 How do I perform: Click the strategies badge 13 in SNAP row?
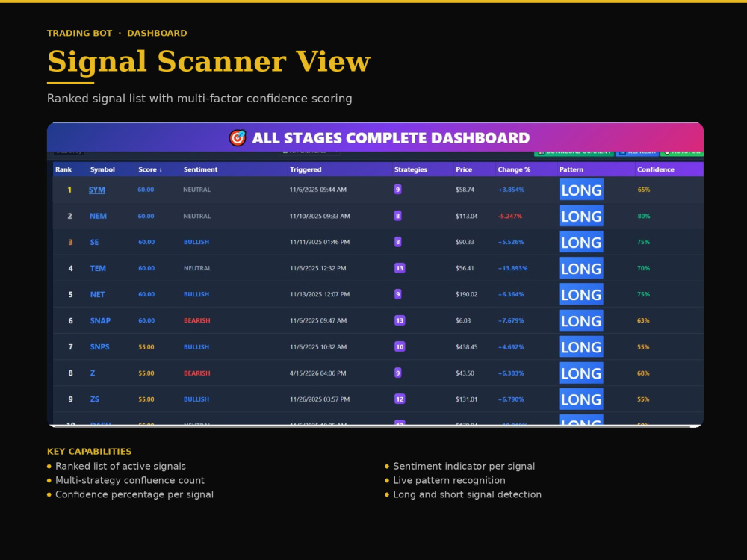click(x=400, y=320)
